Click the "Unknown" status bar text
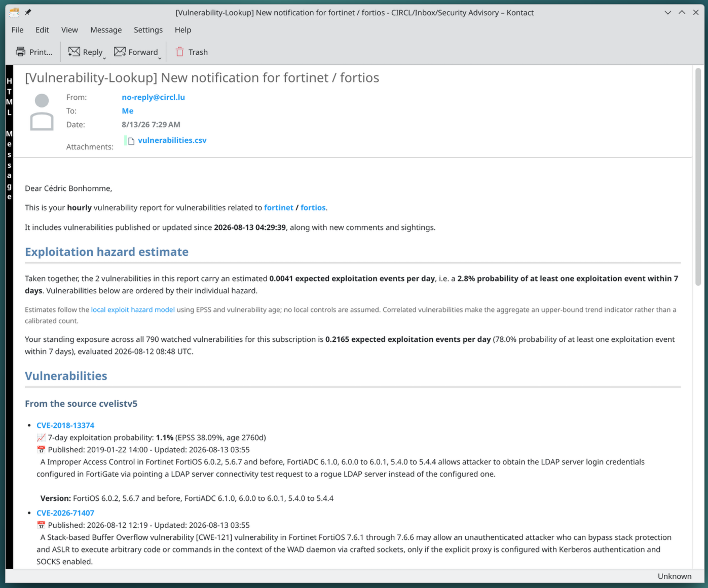The height and width of the screenshot is (588, 708). (675, 576)
